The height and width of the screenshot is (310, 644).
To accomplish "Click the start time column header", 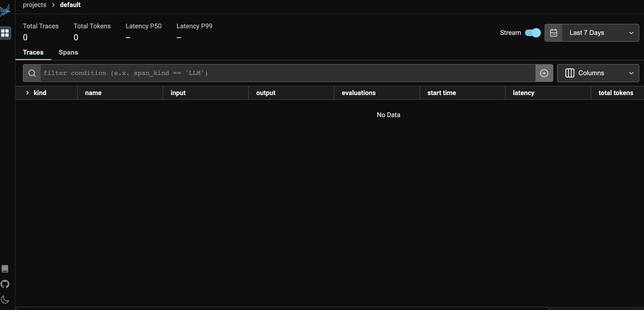I will (x=441, y=93).
